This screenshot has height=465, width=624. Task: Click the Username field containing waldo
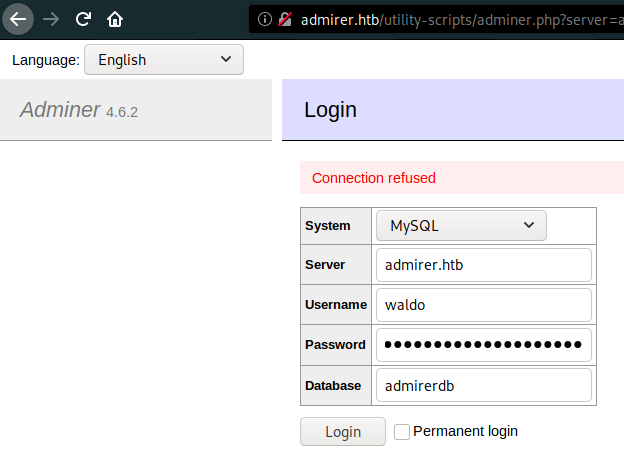tap(484, 305)
